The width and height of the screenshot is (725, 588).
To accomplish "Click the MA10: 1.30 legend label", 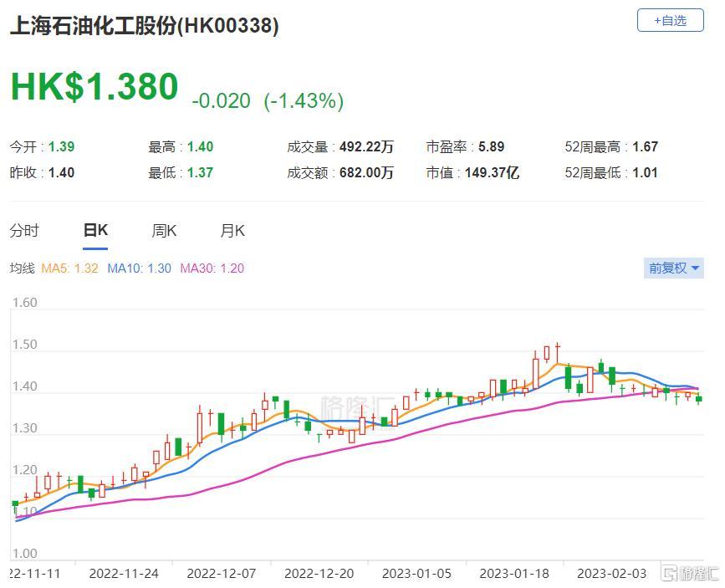I will (x=139, y=268).
